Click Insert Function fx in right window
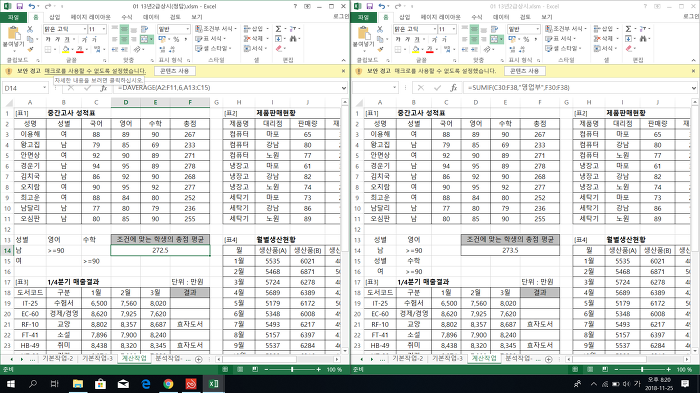This screenshot has width=700, height=393. tap(454, 88)
